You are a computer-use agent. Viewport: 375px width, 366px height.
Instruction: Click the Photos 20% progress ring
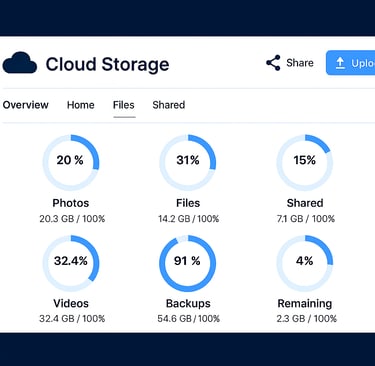[x=71, y=162]
